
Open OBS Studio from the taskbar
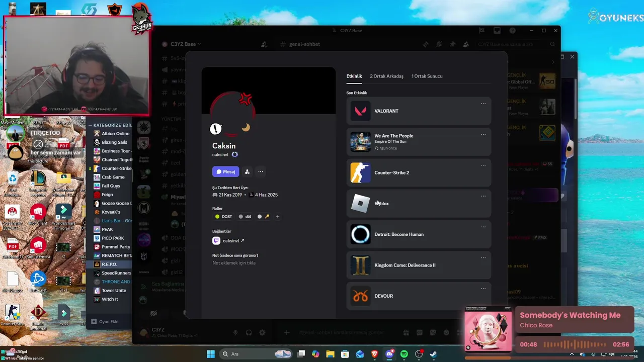(x=419, y=354)
